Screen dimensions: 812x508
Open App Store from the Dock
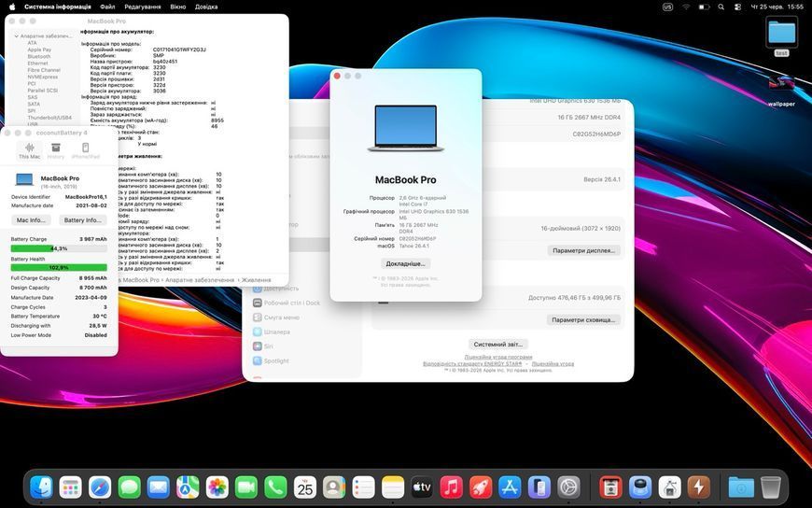point(511,487)
